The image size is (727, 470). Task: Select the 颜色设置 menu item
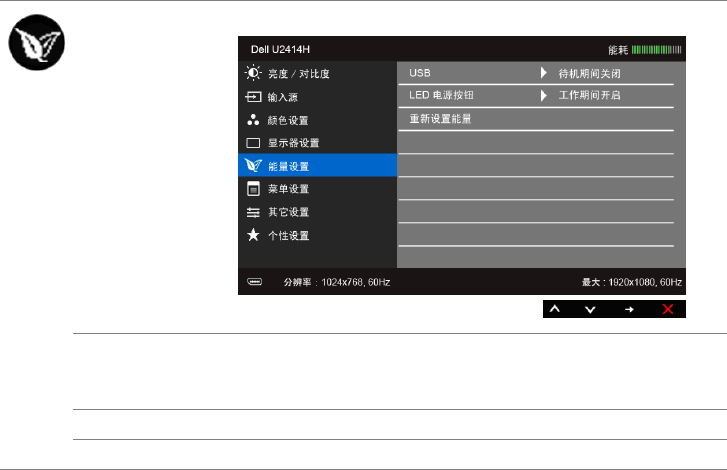tap(318, 120)
